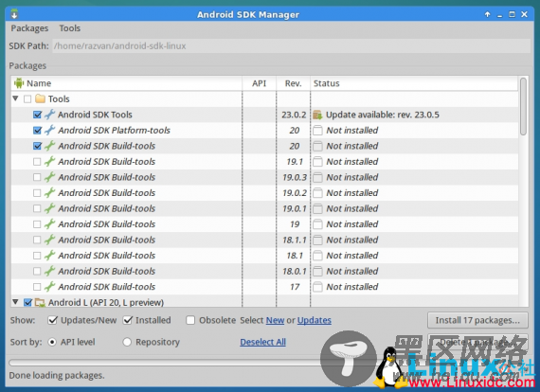This screenshot has height=392, width=540.
Task: Click the update-available status icon for SDK Tools
Action: pyautogui.click(x=317, y=115)
